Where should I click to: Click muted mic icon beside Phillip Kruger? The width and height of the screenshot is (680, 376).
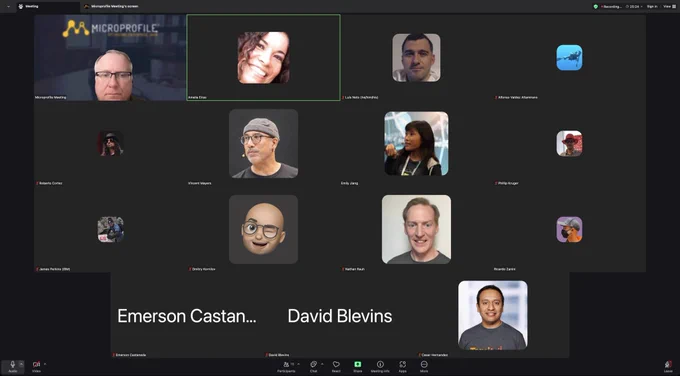coord(496,183)
